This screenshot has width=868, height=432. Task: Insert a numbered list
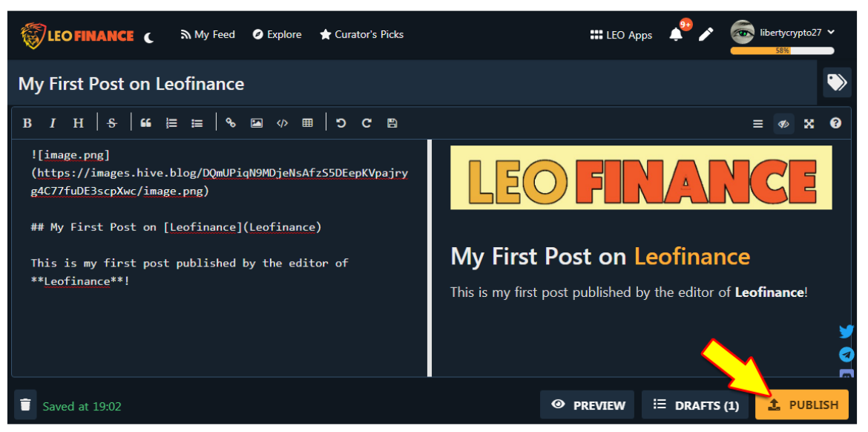tap(171, 123)
